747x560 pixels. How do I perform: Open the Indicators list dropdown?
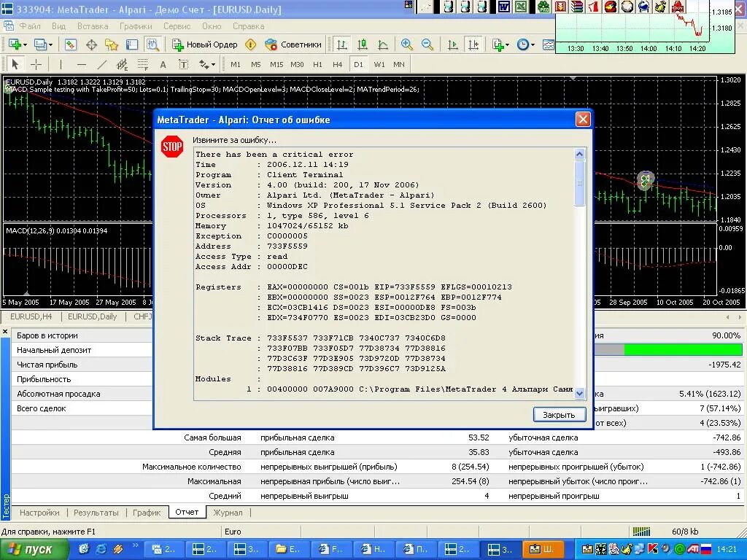click(500, 44)
